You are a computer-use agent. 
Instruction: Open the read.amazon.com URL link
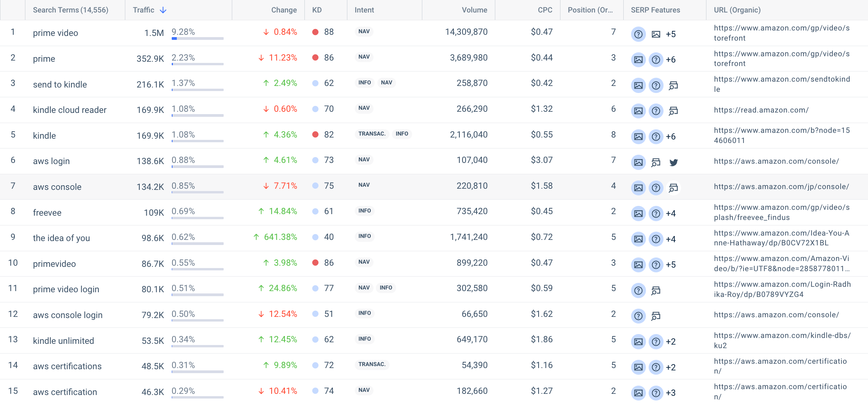761,110
